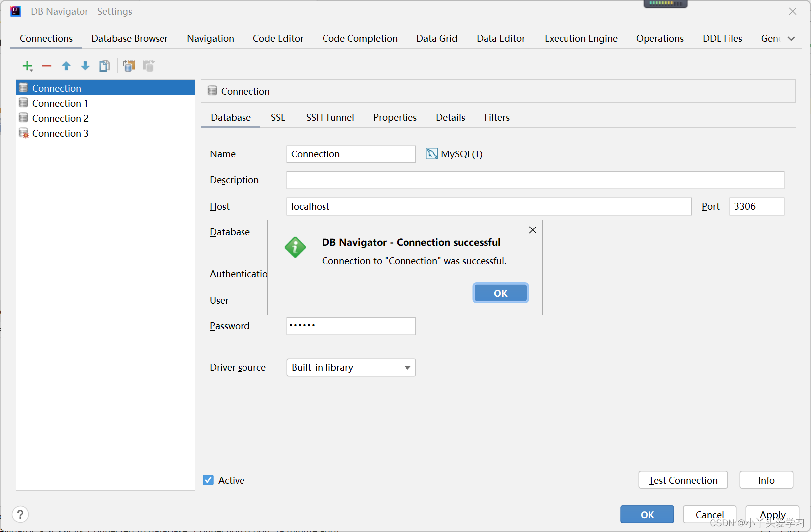Click the Port field showing 3306

[756, 206]
